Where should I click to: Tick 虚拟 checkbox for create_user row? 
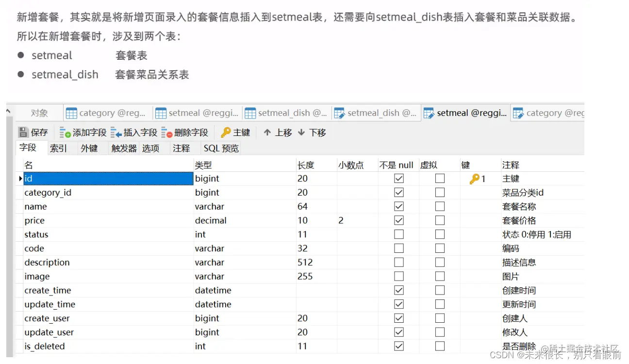coord(440,318)
